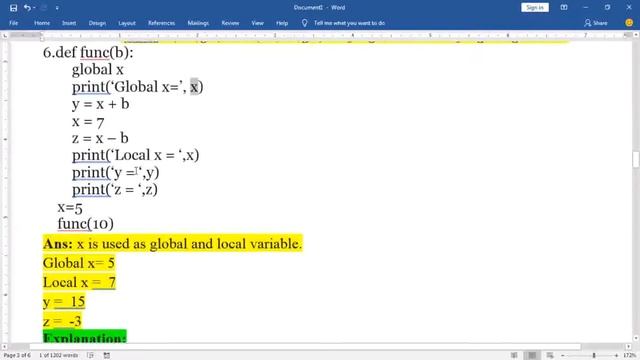Image resolution: width=640 pixels, height=360 pixels.
Task: Open the References tab
Action: [x=161, y=23]
